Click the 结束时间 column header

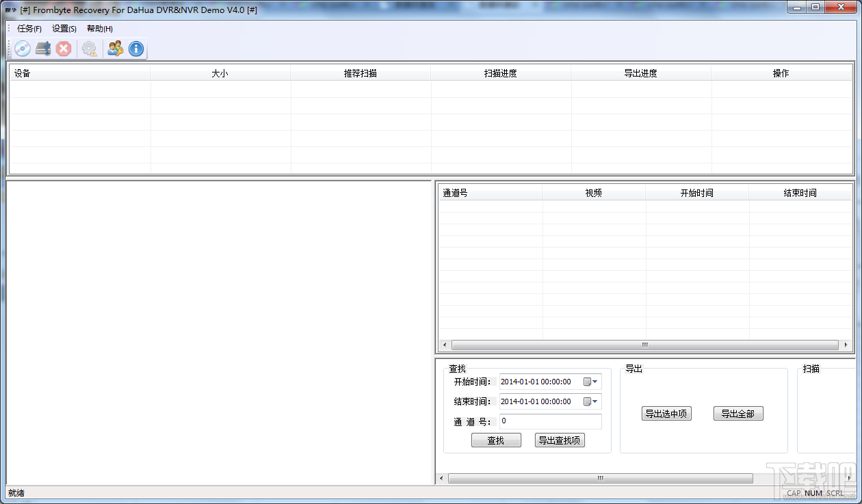[800, 193]
